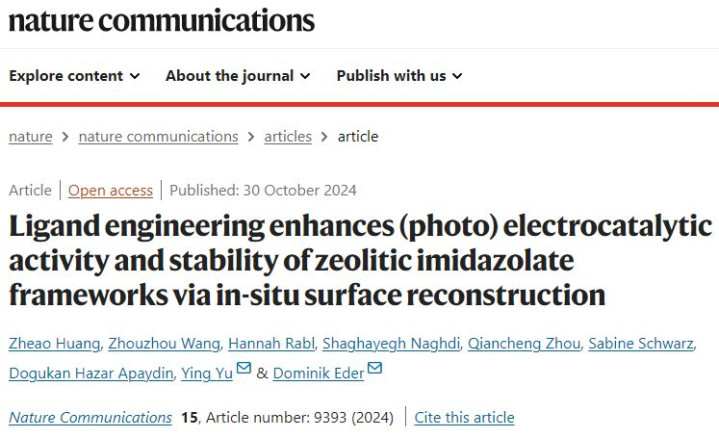Screen dimensions: 719x438
Task: Click the Open access link
Action: coord(110,190)
